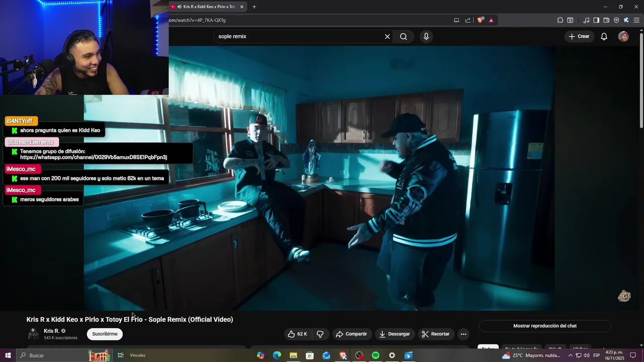The image size is (644, 362).
Task: Clear the YouTube search text with X
Action: 387,36
